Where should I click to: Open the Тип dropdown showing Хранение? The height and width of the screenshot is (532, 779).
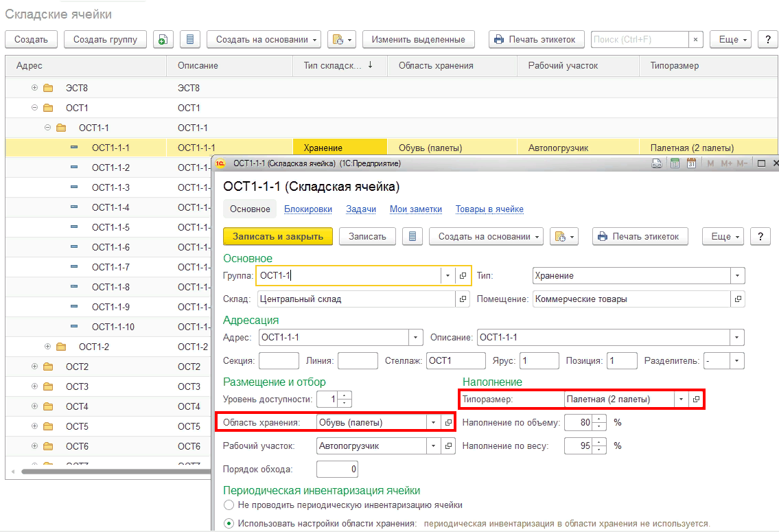[x=737, y=276]
